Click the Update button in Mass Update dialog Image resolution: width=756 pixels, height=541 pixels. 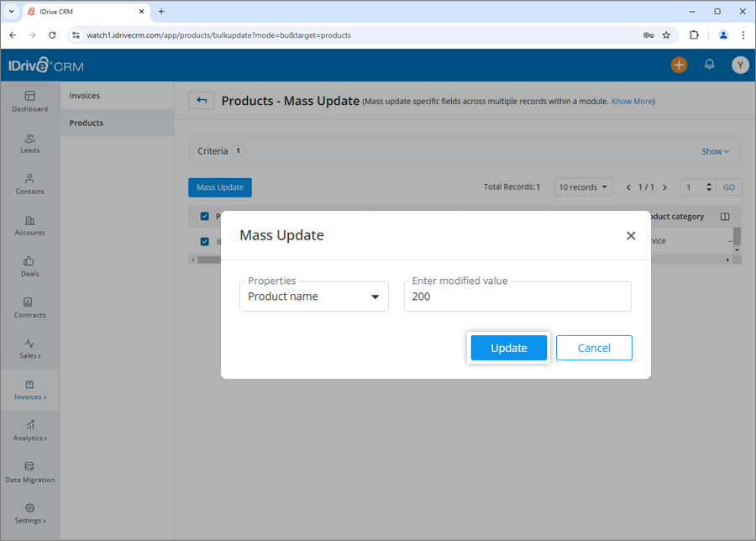(508, 347)
